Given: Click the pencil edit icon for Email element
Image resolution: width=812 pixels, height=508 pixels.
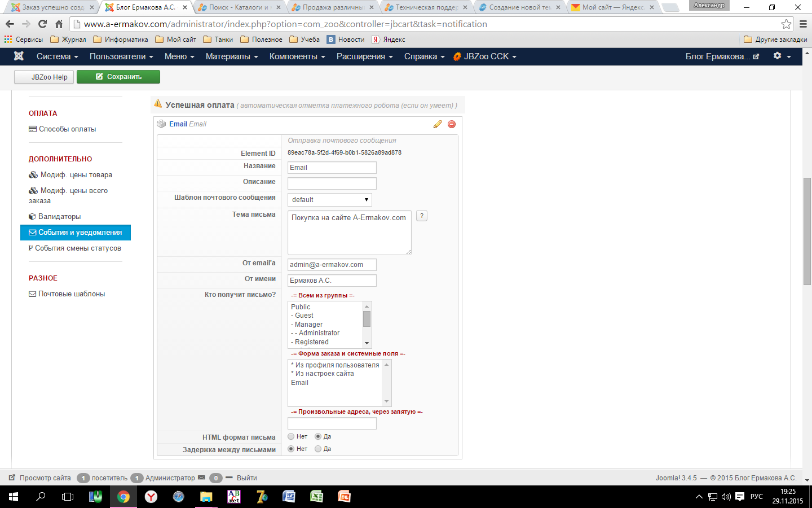Looking at the screenshot, I should [x=438, y=124].
